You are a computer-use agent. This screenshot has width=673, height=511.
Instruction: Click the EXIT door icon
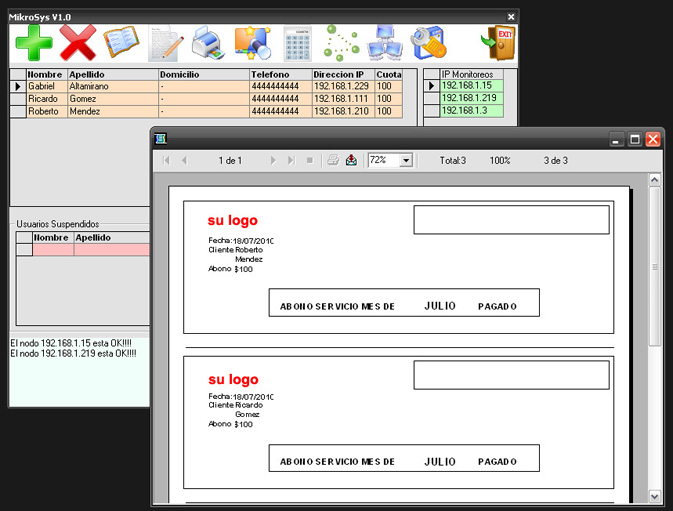498,42
